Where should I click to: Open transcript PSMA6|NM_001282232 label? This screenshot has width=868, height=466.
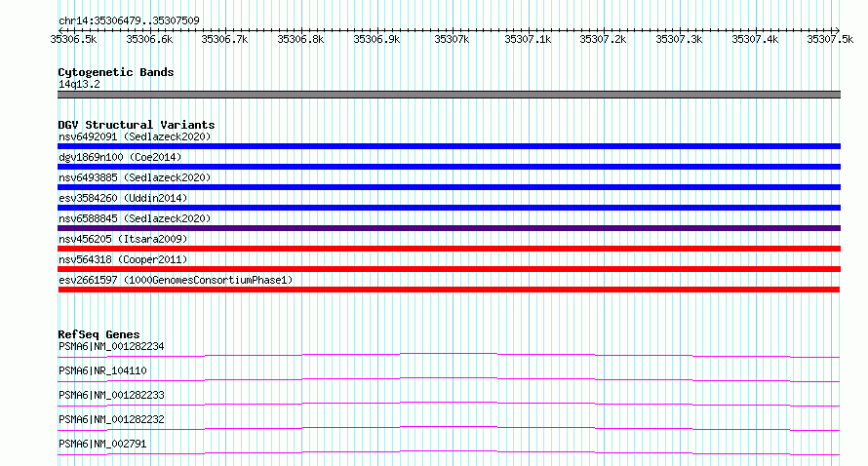pyautogui.click(x=111, y=419)
